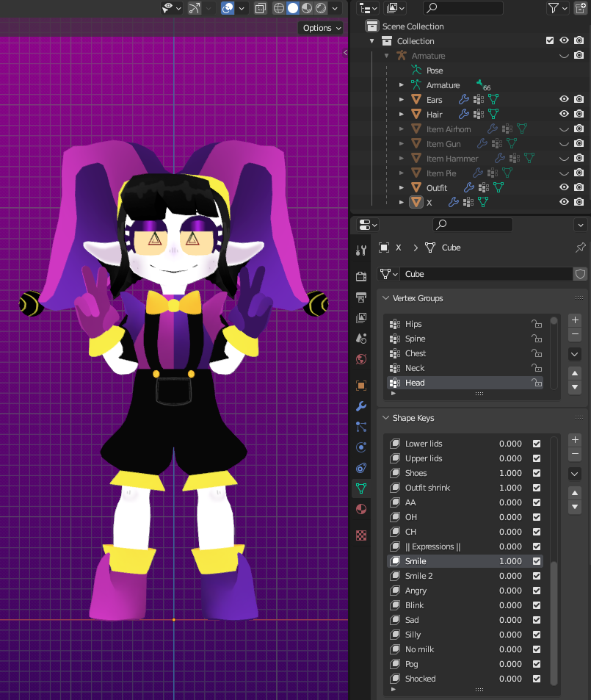
Task: Toggle lock on Head vertex group
Action: click(x=537, y=383)
